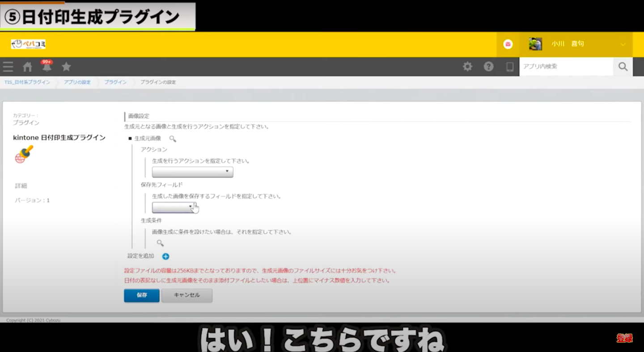Click the キャンセル button
This screenshot has height=352, width=644.
pos(186,295)
